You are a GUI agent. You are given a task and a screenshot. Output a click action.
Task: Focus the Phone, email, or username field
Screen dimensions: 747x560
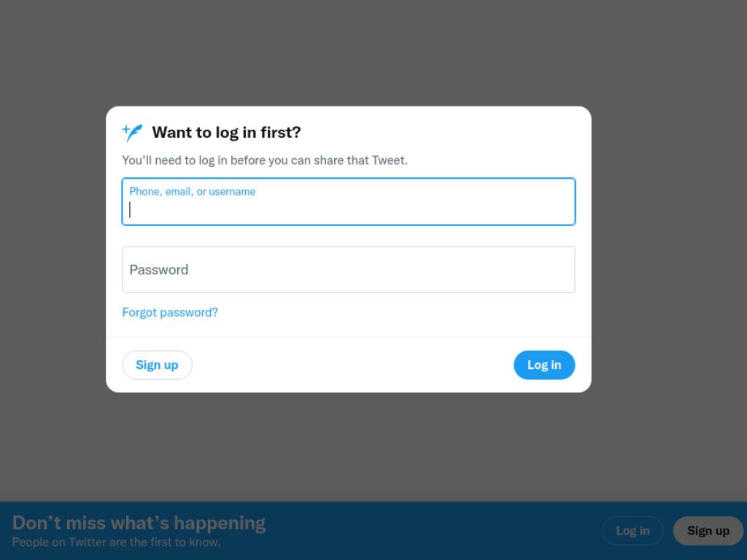349,201
